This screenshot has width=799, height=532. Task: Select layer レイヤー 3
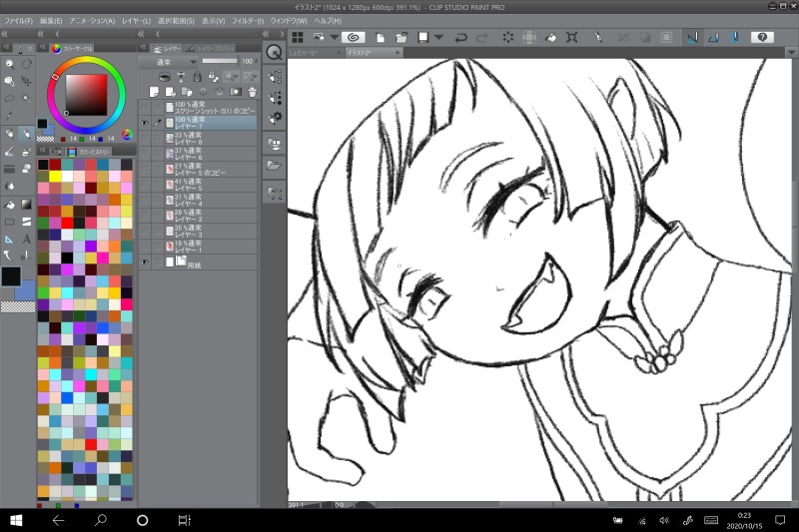206,232
